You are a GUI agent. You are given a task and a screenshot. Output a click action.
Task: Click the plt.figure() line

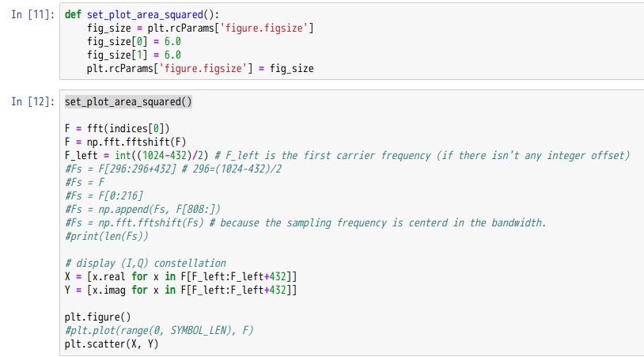click(97, 317)
